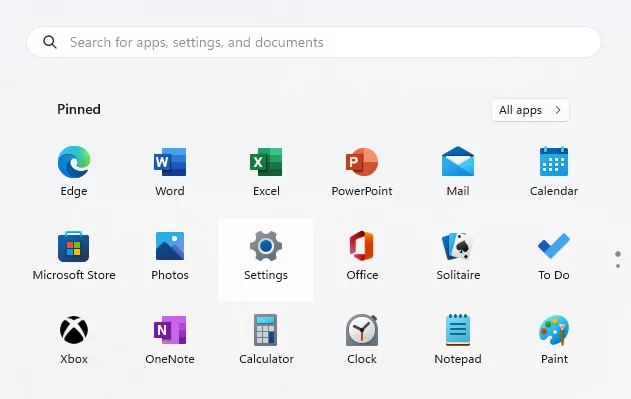Viewport: 631px width, 399px height.
Task: Open Solitaire card game
Action: click(458, 246)
